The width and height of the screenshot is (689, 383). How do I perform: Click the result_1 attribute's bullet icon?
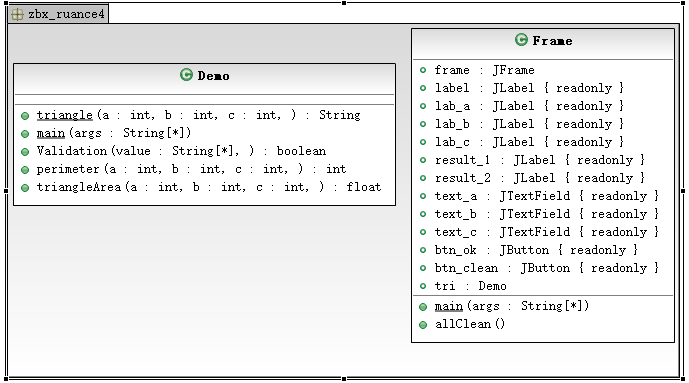point(423,160)
